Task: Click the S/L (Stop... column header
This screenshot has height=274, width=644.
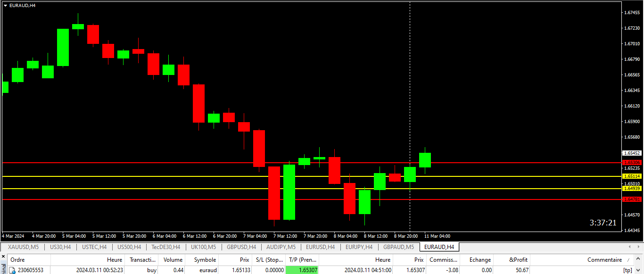Action: coord(268,260)
